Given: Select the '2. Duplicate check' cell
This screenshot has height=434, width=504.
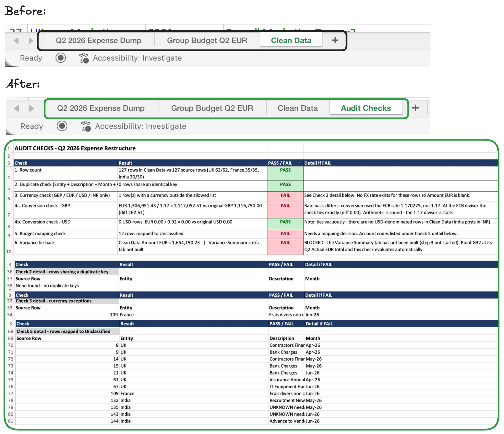Looking at the screenshot, I should (x=66, y=186).
